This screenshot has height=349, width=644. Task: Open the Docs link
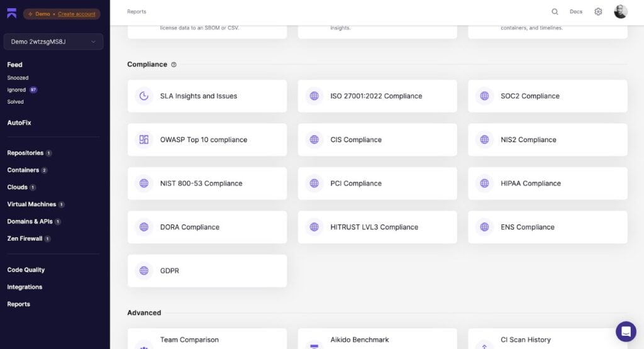pos(576,11)
